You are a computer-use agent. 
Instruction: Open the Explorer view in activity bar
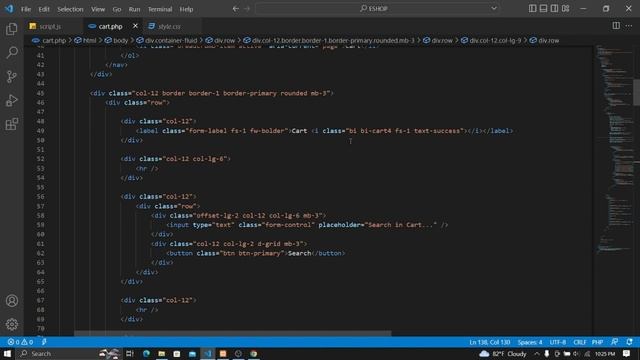click(12, 29)
